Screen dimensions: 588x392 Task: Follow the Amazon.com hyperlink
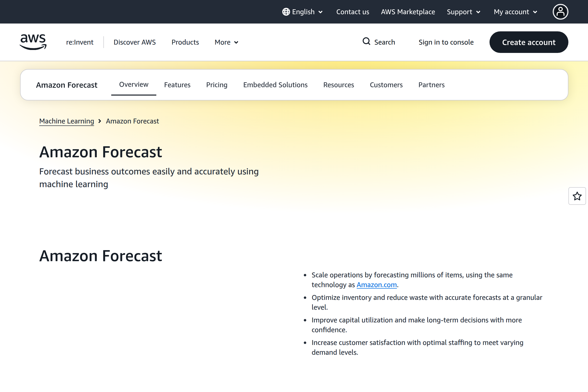(377, 285)
